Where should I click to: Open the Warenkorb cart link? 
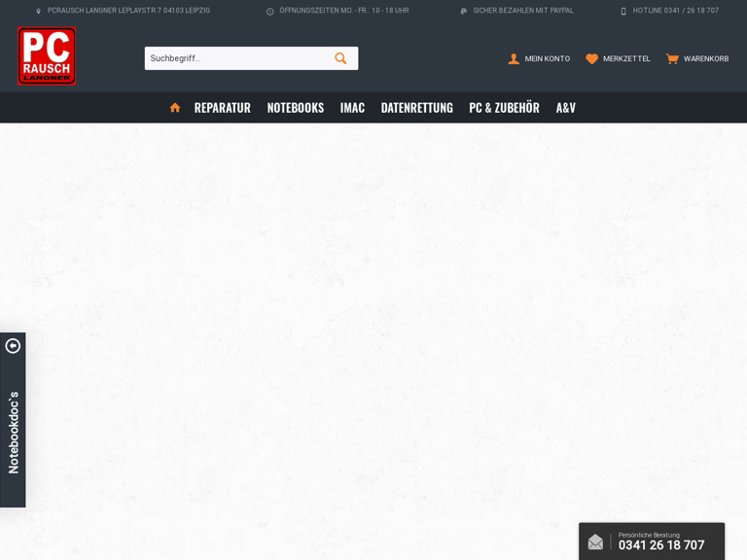pos(697,58)
